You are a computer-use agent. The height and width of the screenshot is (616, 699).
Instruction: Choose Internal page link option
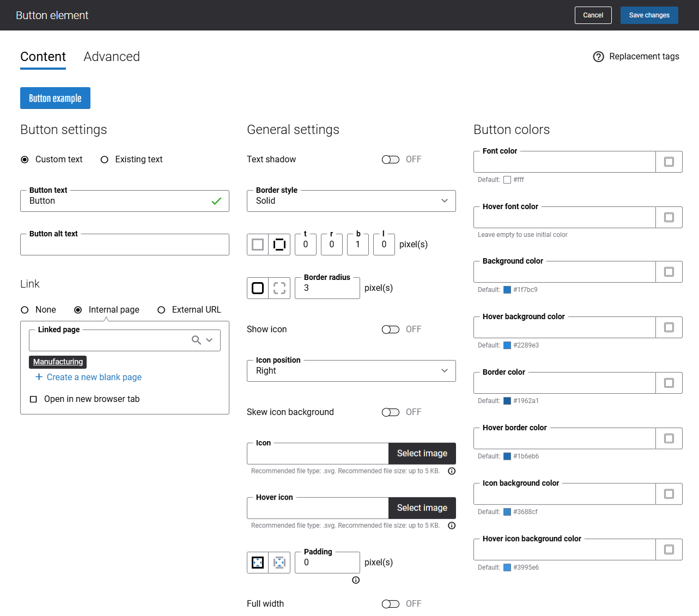coord(78,310)
